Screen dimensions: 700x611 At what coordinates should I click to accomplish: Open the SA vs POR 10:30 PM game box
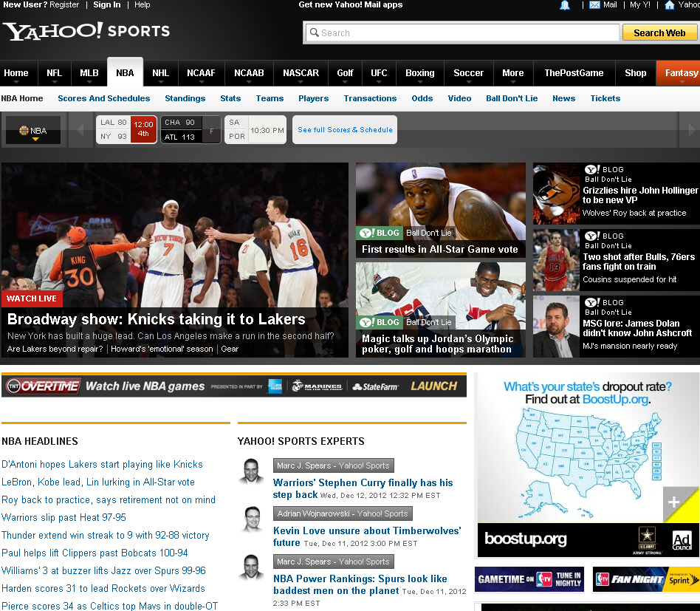255,129
